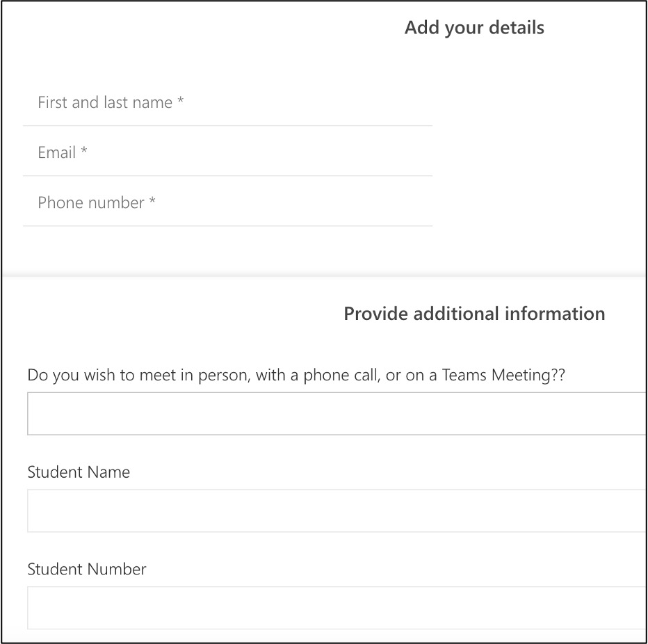Click the meeting preference answer box
The image size is (648, 644).
[x=337, y=414]
